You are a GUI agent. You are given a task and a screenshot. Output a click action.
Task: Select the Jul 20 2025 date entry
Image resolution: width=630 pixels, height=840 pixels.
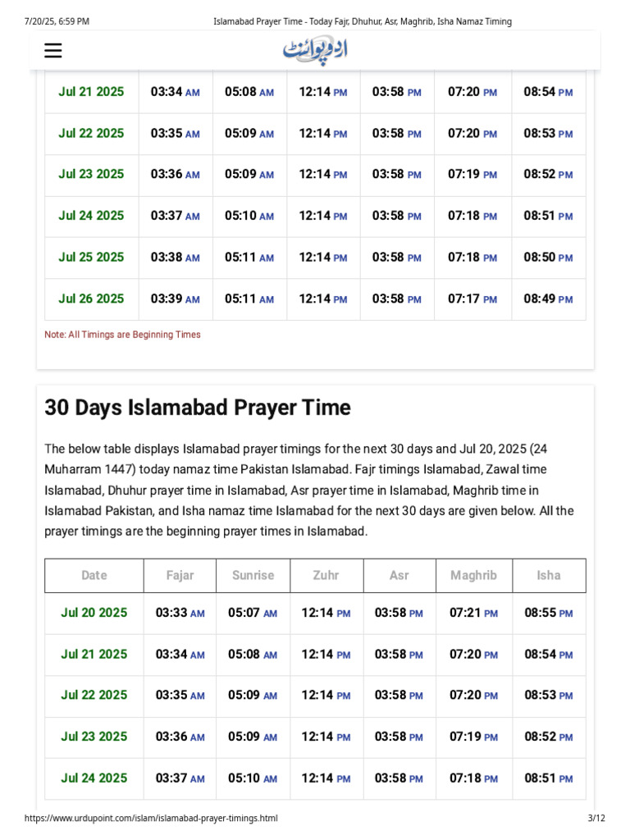94,613
